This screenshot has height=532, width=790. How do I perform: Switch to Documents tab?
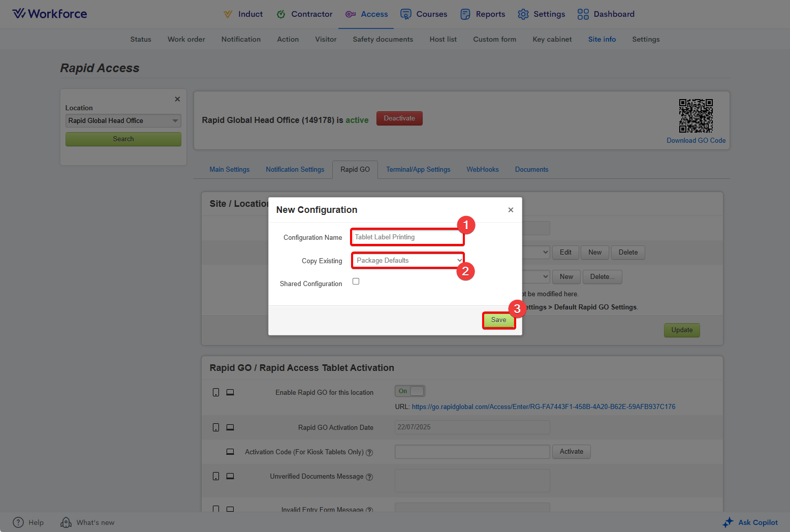click(532, 170)
